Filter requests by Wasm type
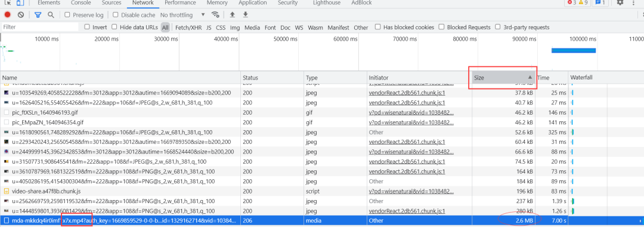This screenshot has width=644, height=227. tap(315, 27)
